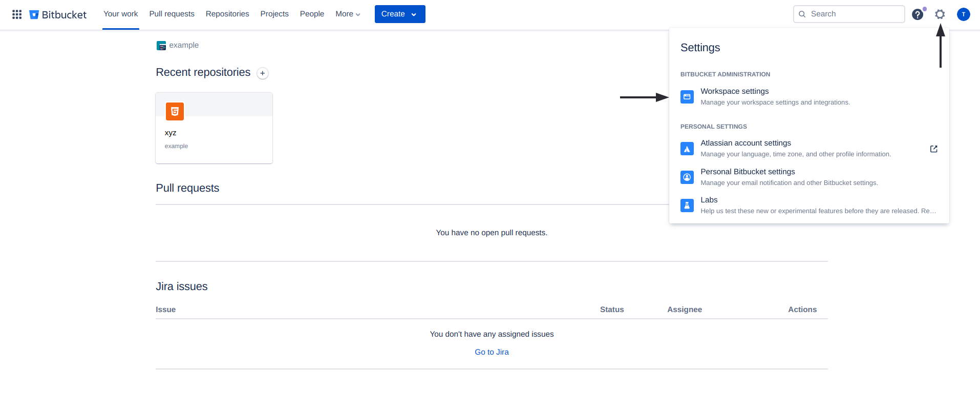The image size is (980, 411).
Task: Click the Recent repositories heading
Action: tap(203, 72)
